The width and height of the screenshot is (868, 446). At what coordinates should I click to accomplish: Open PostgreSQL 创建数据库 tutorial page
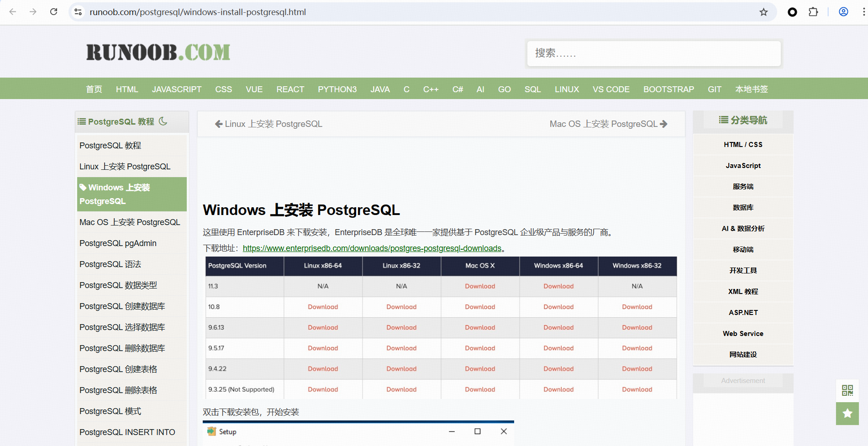[122, 306]
